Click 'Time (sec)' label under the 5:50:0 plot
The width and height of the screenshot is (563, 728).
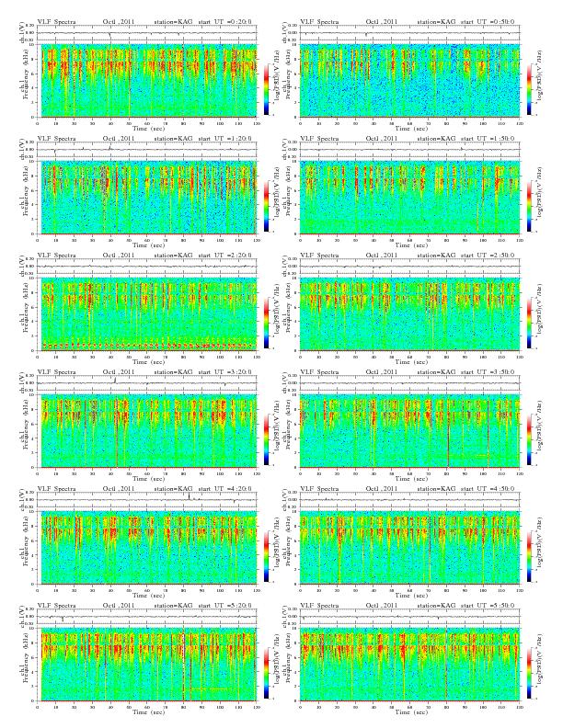click(411, 711)
